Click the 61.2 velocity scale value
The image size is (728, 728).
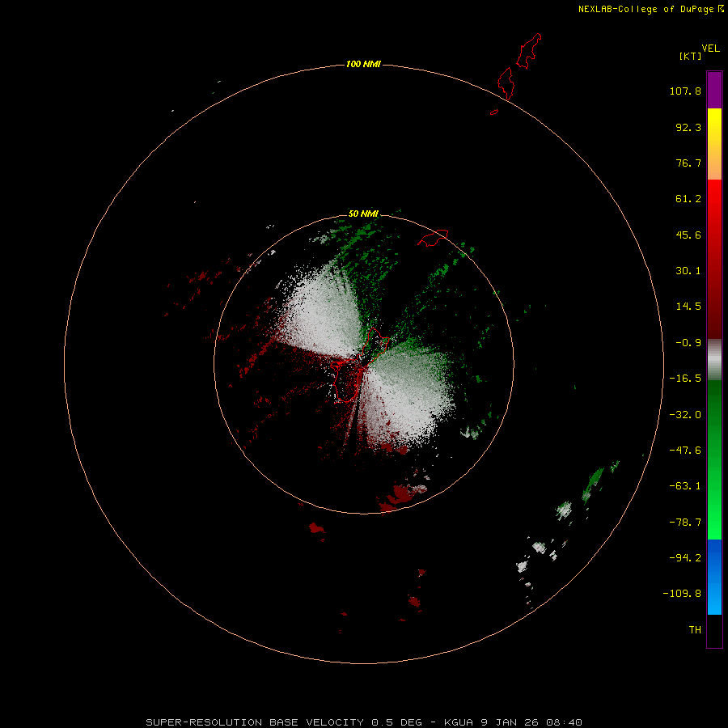pyautogui.click(x=688, y=199)
